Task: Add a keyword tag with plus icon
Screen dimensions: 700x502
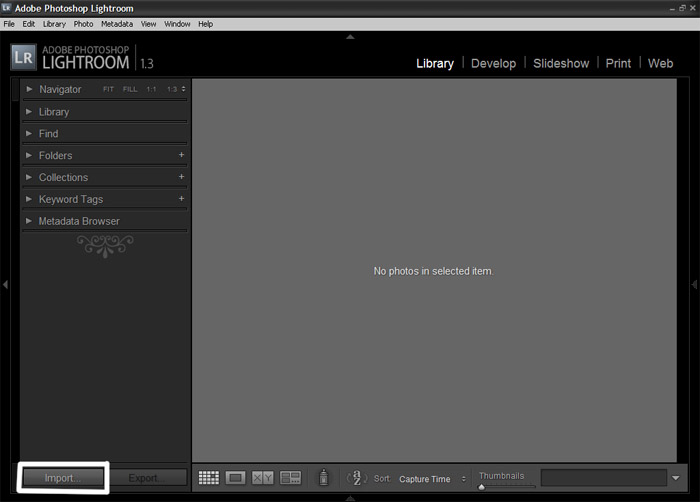Action: 181,199
